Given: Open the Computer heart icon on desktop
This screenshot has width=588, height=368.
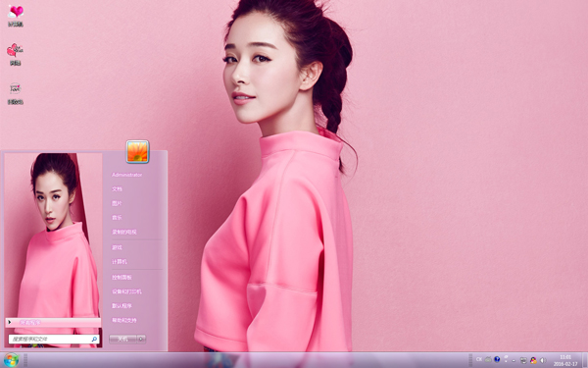Looking at the screenshot, I should (x=16, y=16).
